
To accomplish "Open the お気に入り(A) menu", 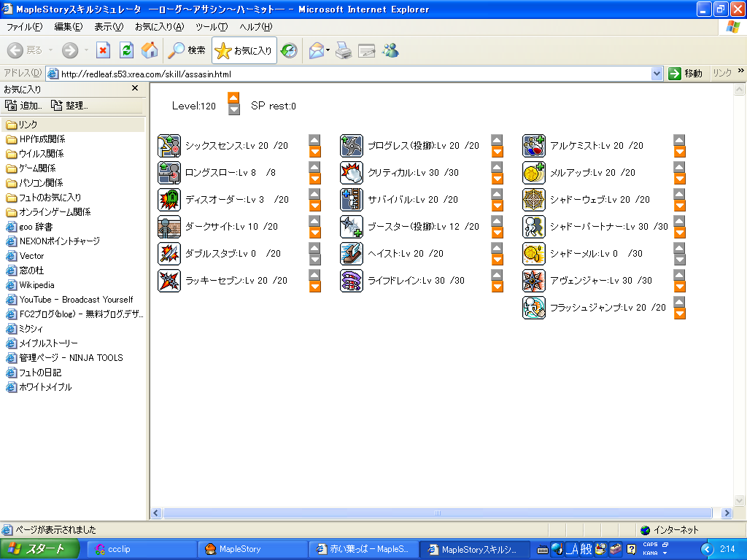I will point(159,27).
